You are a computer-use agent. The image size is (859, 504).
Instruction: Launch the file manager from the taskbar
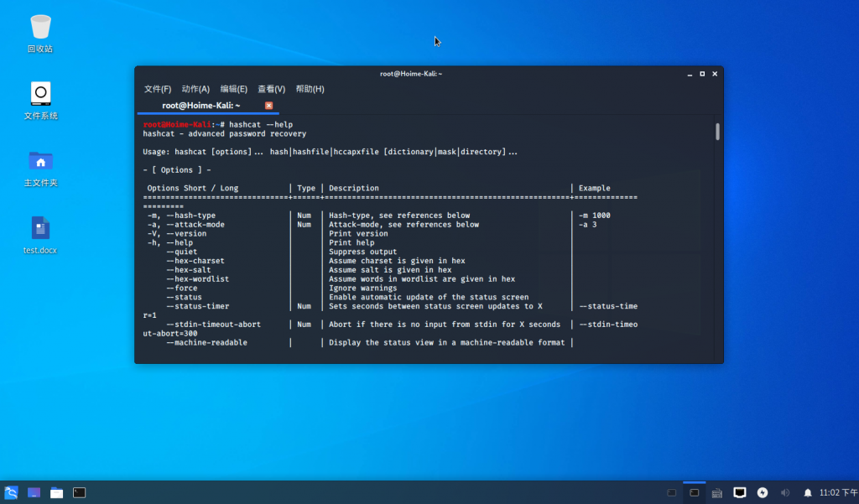(x=56, y=492)
